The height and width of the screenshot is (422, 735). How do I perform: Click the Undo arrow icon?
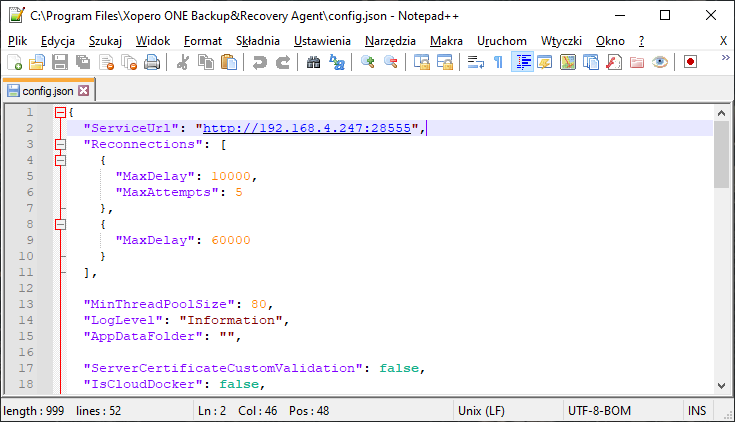(x=260, y=62)
